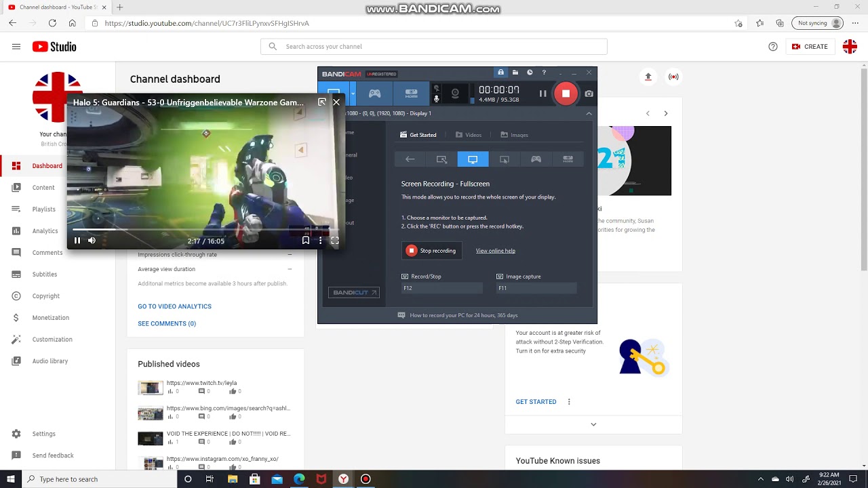Open mini player more options dots
868x488 pixels.
coord(320,241)
